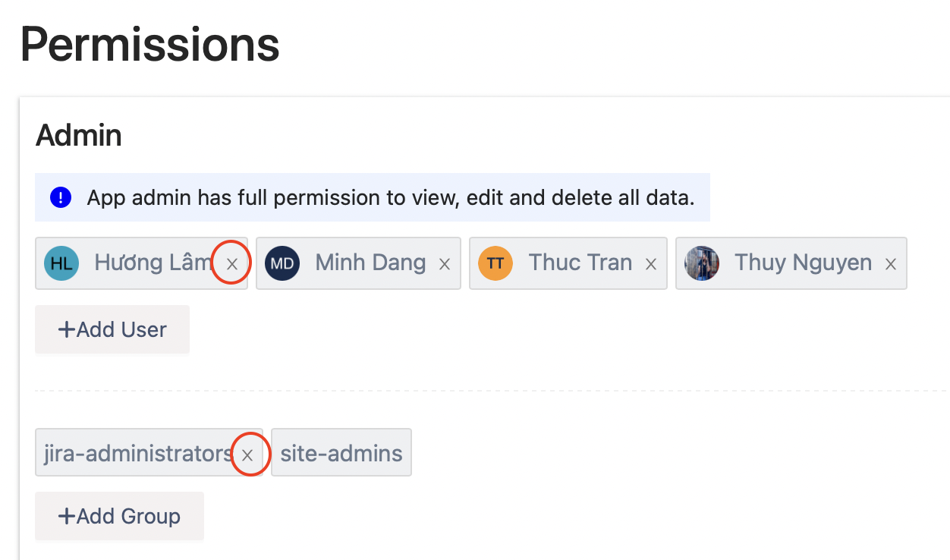The width and height of the screenshot is (950, 560).
Task: Click the App admin info message text
Action: (391, 198)
